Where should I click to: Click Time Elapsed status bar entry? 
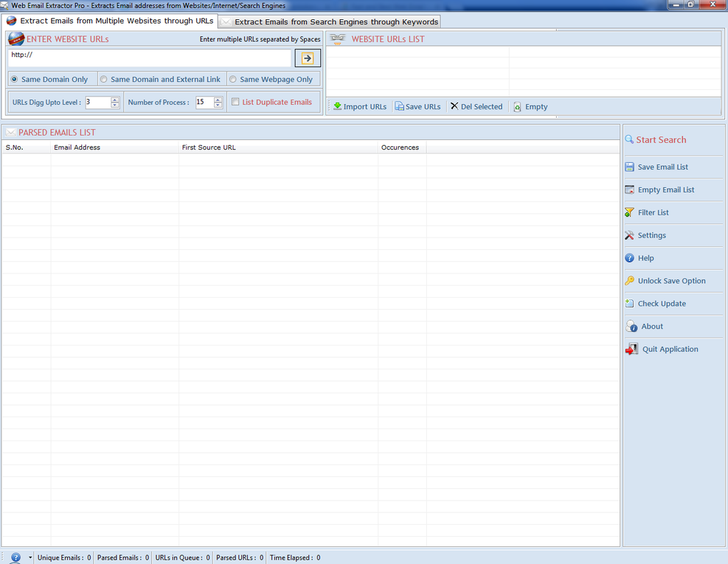[x=295, y=558]
